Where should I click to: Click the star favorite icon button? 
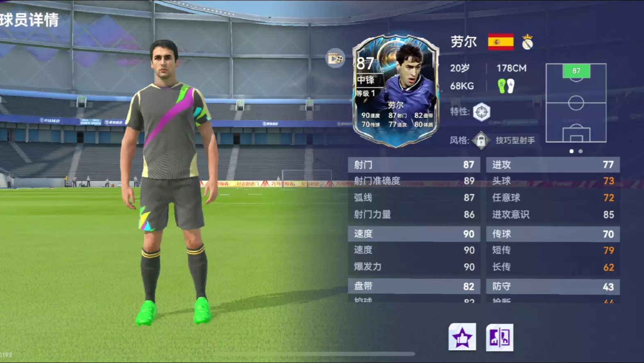[x=462, y=337]
